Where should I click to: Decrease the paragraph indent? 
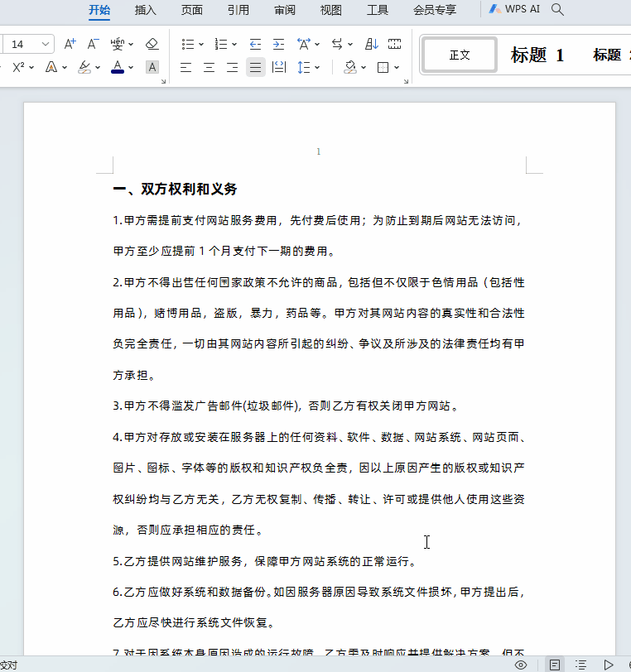pos(255,44)
